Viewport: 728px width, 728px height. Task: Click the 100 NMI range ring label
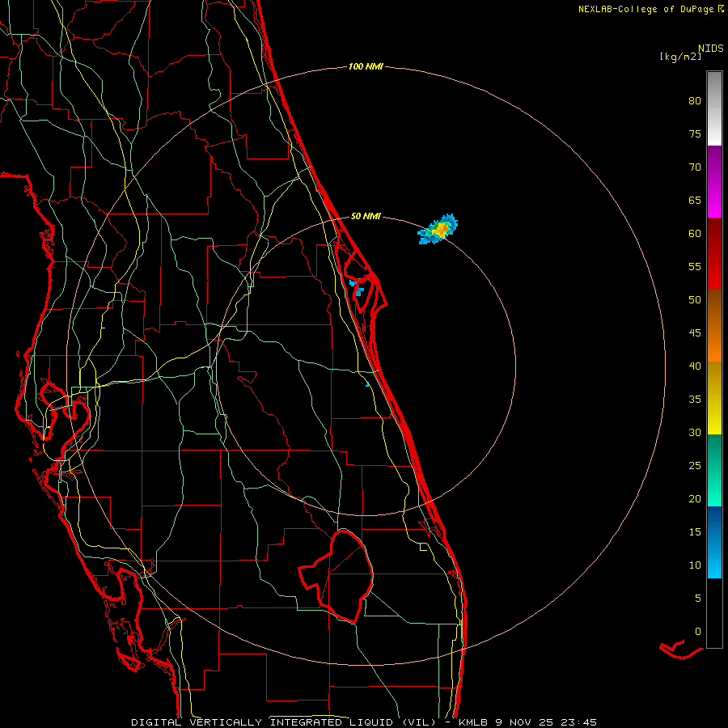[x=366, y=67]
